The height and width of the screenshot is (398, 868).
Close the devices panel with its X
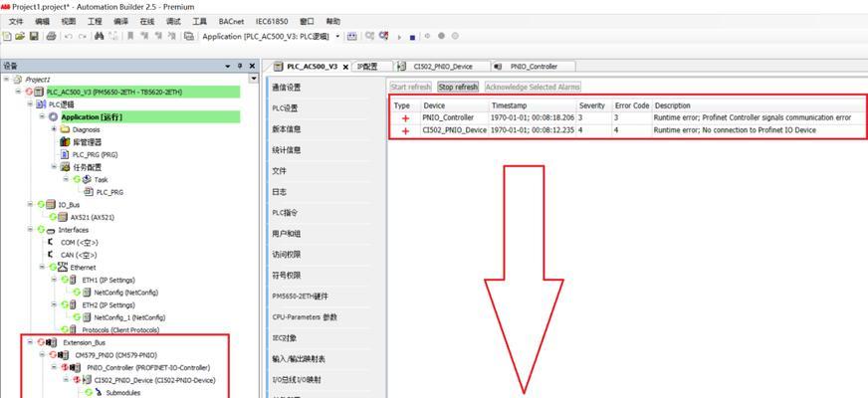point(252,66)
